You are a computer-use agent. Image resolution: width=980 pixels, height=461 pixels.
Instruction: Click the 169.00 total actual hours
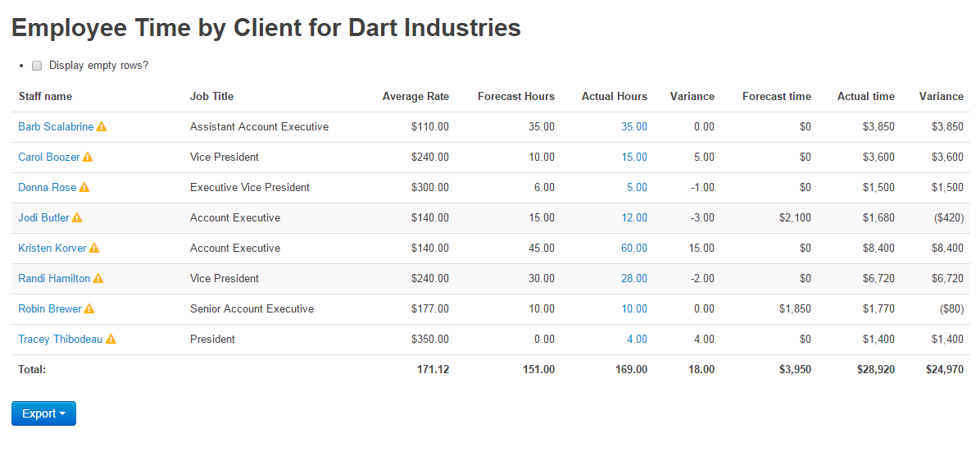tap(631, 369)
